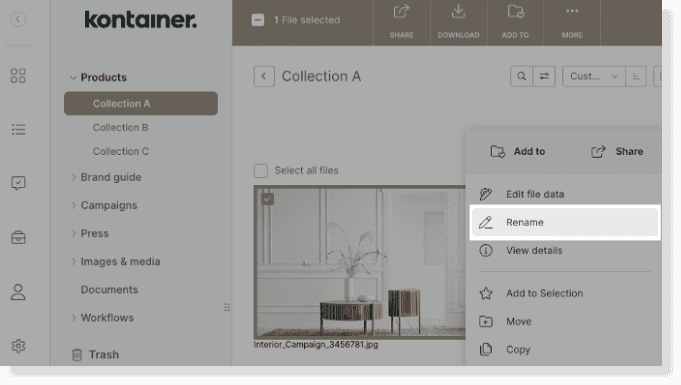Open the approvals checkmark message icon
This screenshot has height=385, width=681.
[x=18, y=183]
